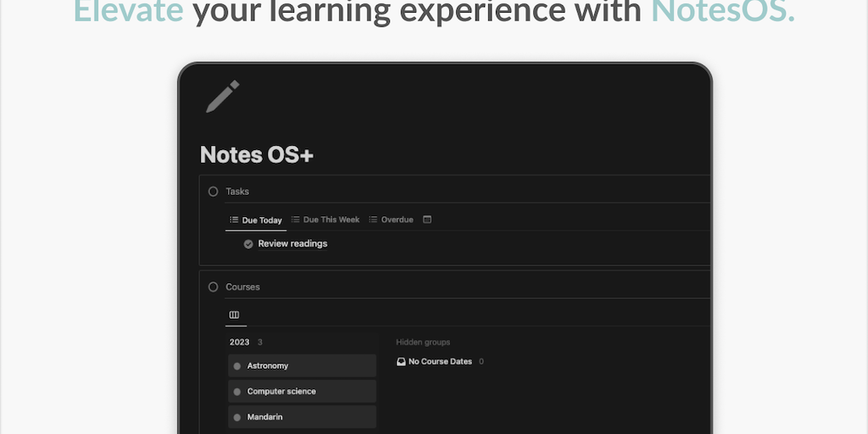Viewport: 868px width, 434px height.
Task: Click the Hidden groups label
Action: click(423, 342)
